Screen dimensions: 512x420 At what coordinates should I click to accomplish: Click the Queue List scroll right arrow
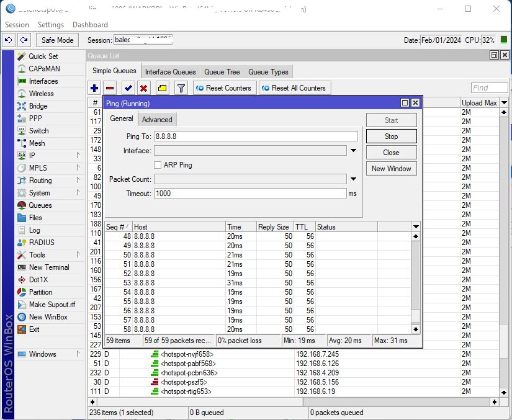(495, 402)
